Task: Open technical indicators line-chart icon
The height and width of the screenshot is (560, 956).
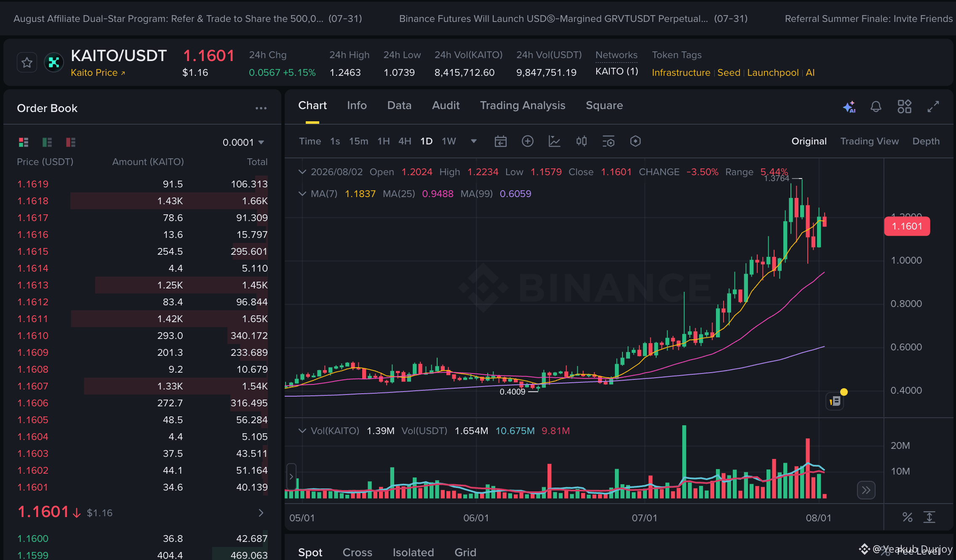Action: [x=555, y=141]
